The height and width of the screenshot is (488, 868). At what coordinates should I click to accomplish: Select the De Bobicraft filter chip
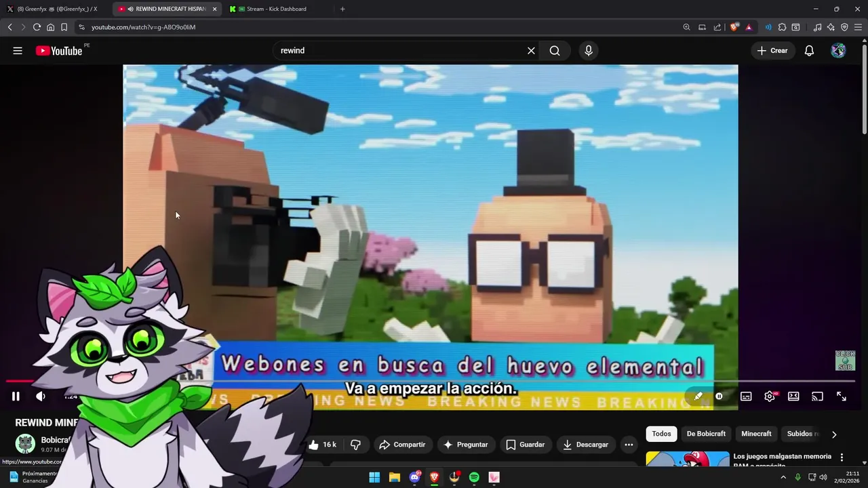click(x=706, y=434)
